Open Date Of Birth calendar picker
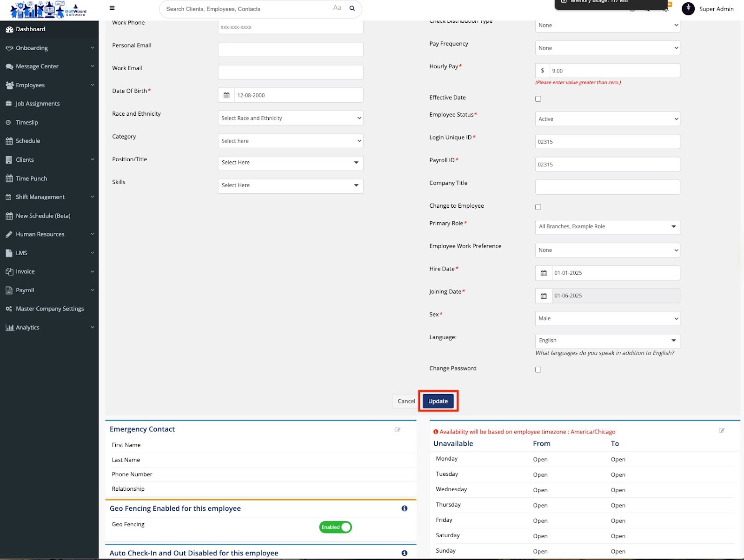Viewport: 744px width, 560px height. pyautogui.click(x=226, y=95)
